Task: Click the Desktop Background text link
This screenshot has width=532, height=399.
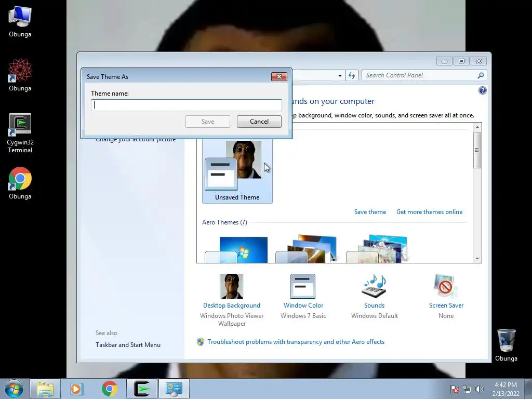Action: (231, 305)
